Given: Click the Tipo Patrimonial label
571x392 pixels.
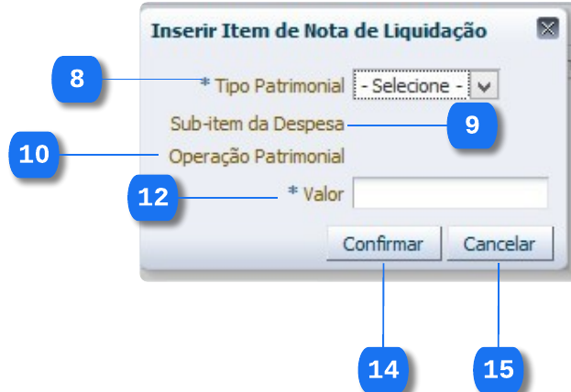Looking at the screenshot, I should (280, 86).
